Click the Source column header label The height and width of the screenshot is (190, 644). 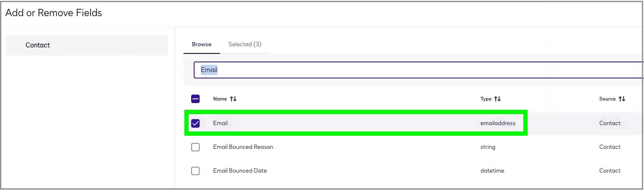coord(607,99)
